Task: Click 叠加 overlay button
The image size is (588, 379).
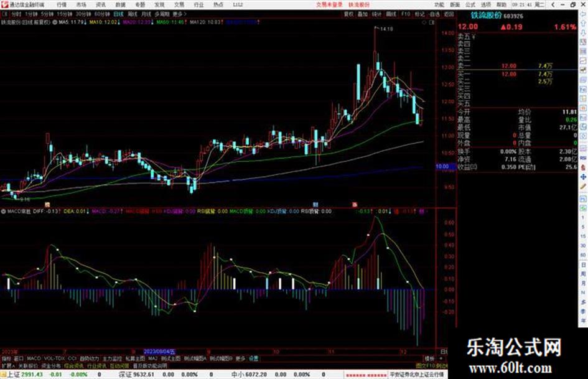Action: 362,14
